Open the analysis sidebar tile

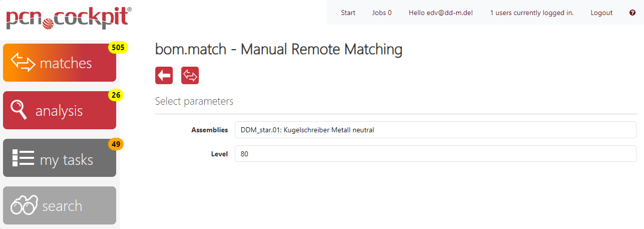[60, 110]
